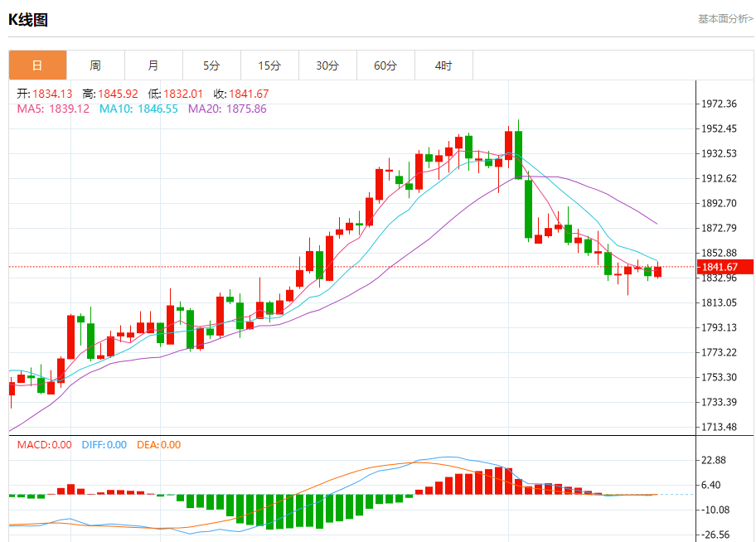Switch to the 15分 tab
This screenshot has width=756, height=542.
tap(269, 65)
